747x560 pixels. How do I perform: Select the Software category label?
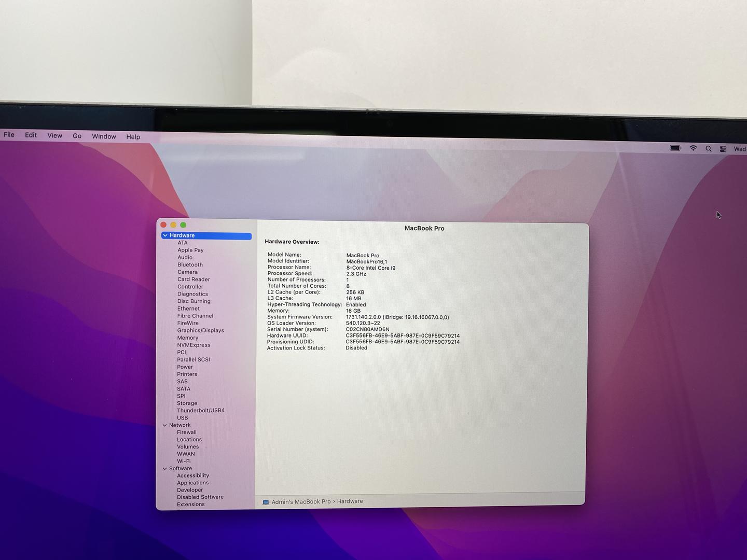point(181,468)
